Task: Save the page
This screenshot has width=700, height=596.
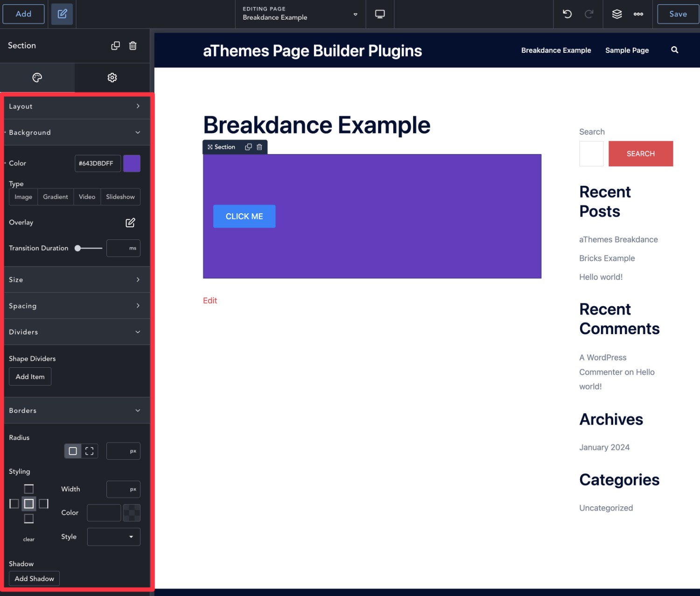Action: coord(678,14)
